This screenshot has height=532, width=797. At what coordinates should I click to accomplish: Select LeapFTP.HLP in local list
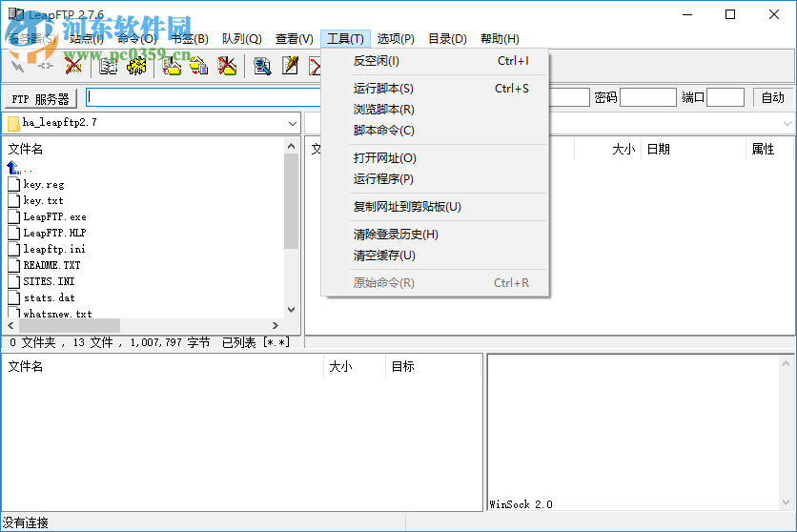coord(55,233)
